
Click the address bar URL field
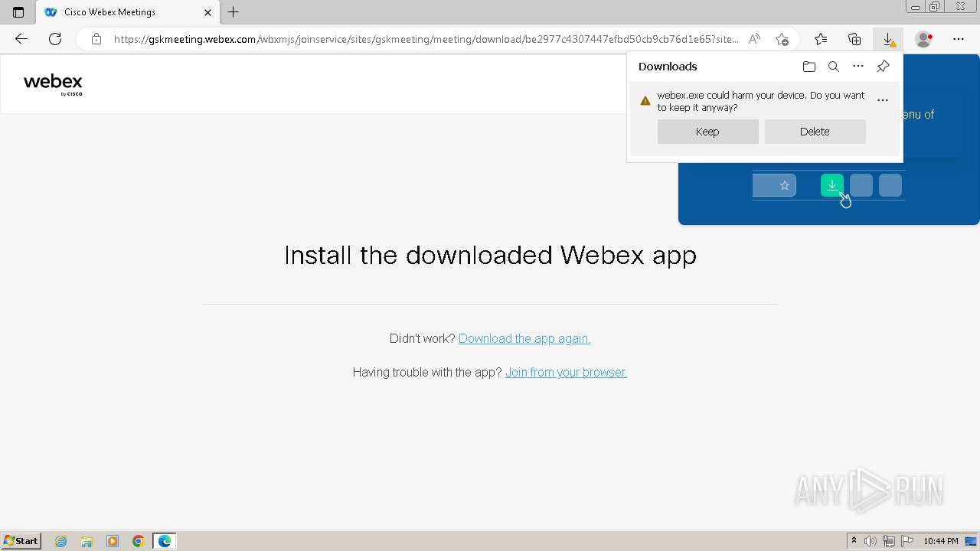click(426, 39)
